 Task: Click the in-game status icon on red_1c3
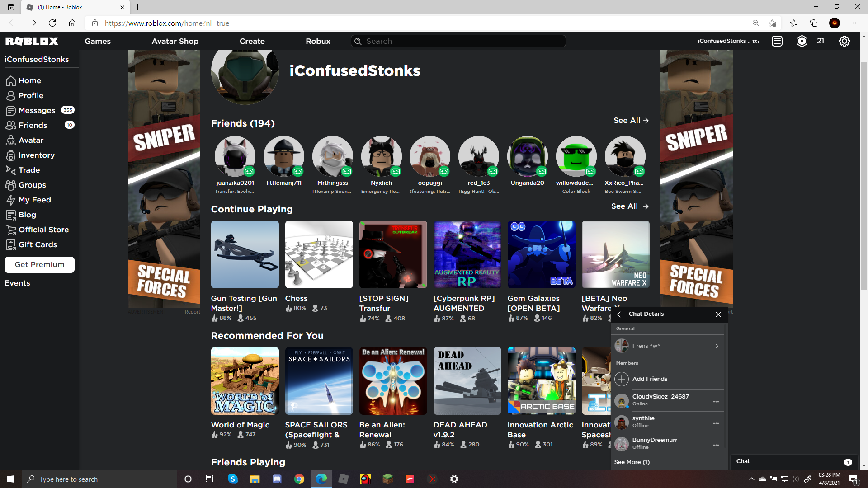coord(493,171)
